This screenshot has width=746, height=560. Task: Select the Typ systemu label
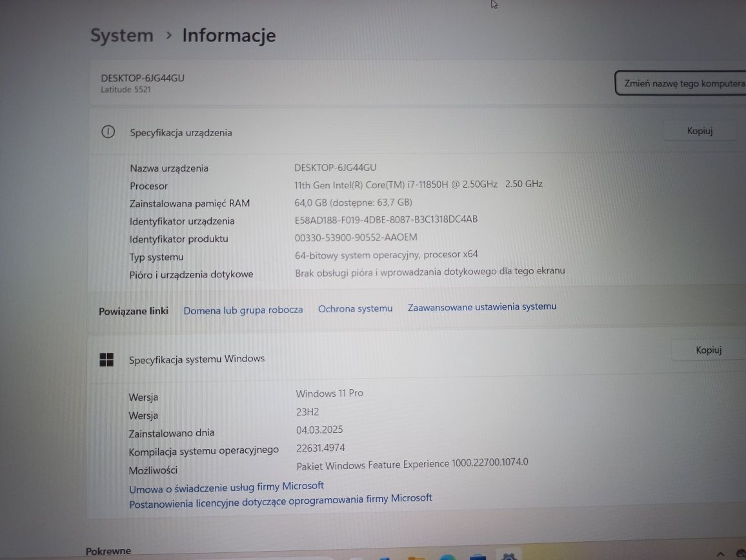[156, 257]
